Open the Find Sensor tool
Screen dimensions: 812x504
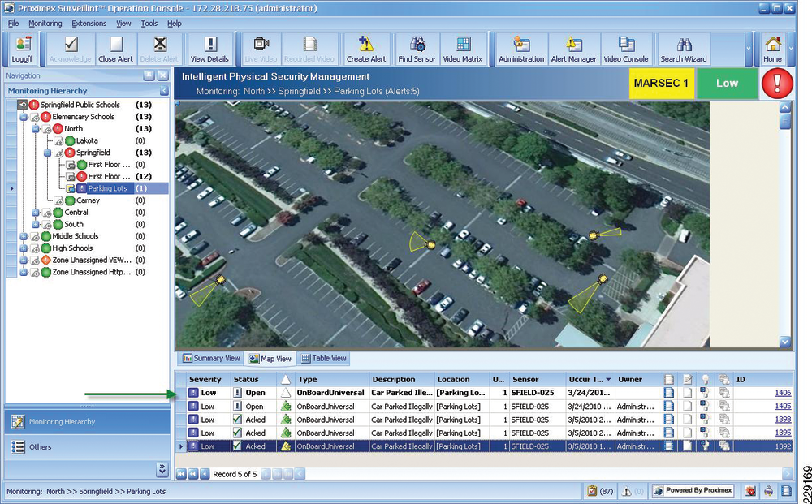click(x=416, y=48)
